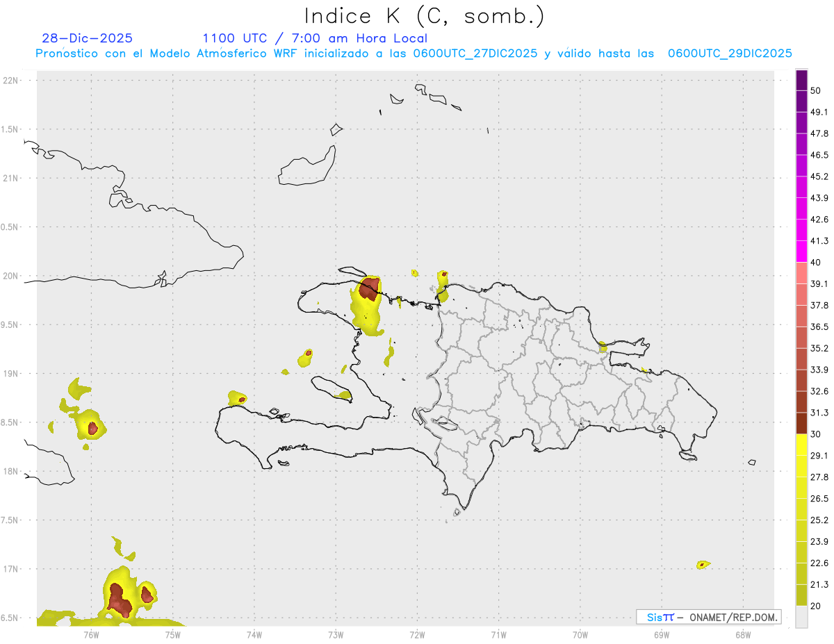
Task: Click the bright yellow swatch between 29.1 and 30
Action: (801, 445)
